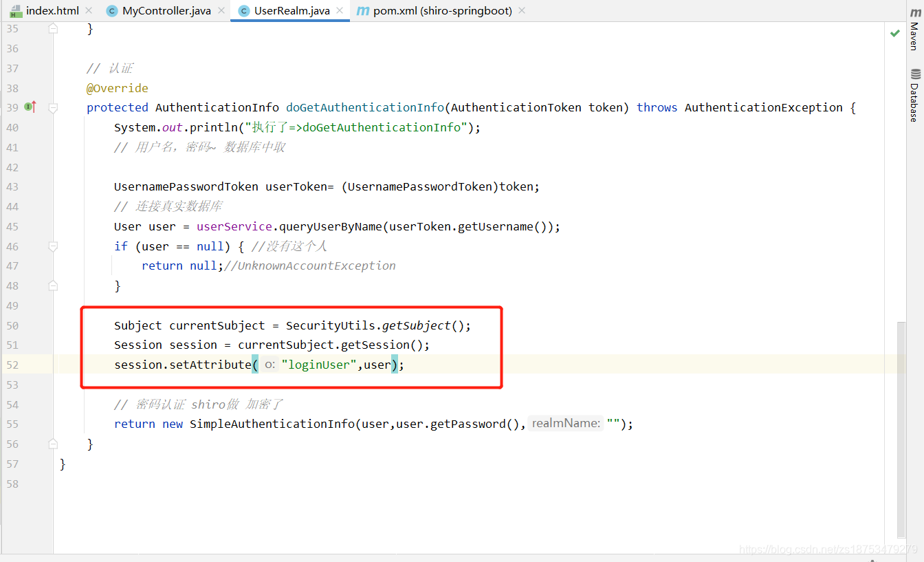Click line number 52 in the gutter
Viewport: 924px width, 562px height.
[12, 365]
